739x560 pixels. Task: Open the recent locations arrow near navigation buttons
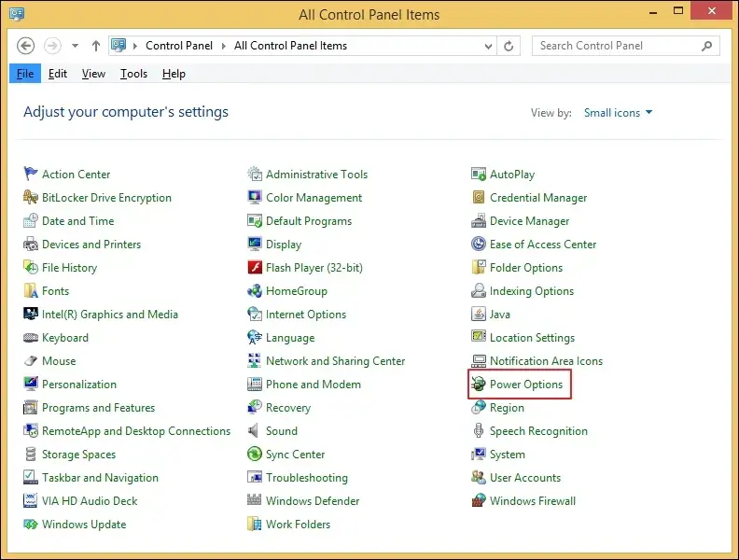click(75, 46)
